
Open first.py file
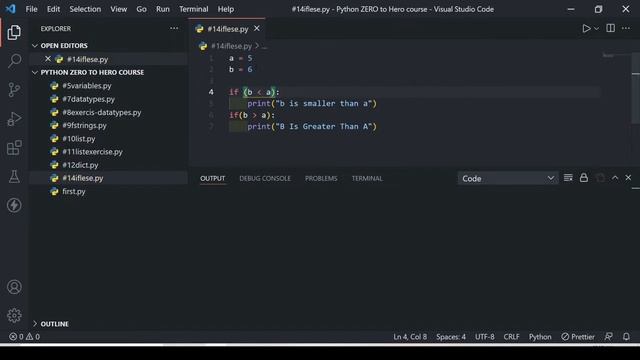click(73, 191)
